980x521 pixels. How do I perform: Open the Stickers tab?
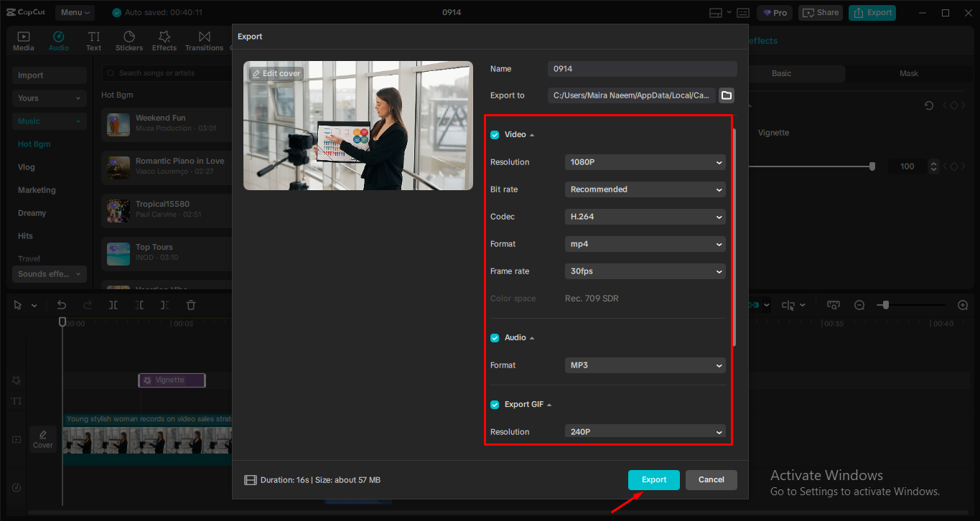pyautogui.click(x=129, y=41)
